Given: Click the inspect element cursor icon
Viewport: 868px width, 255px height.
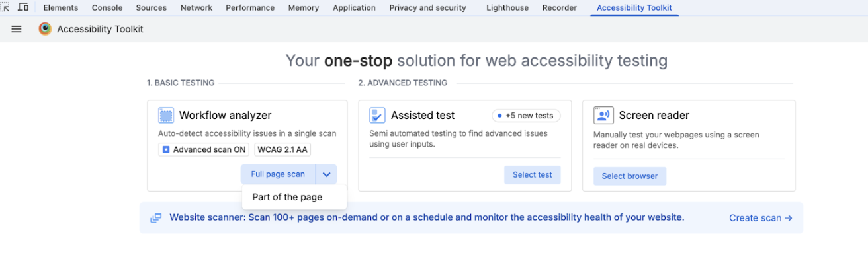Looking at the screenshot, I should tap(5, 7).
